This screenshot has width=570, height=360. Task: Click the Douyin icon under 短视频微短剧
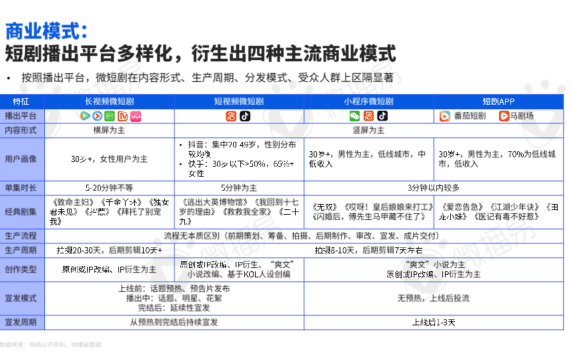coord(245,116)
